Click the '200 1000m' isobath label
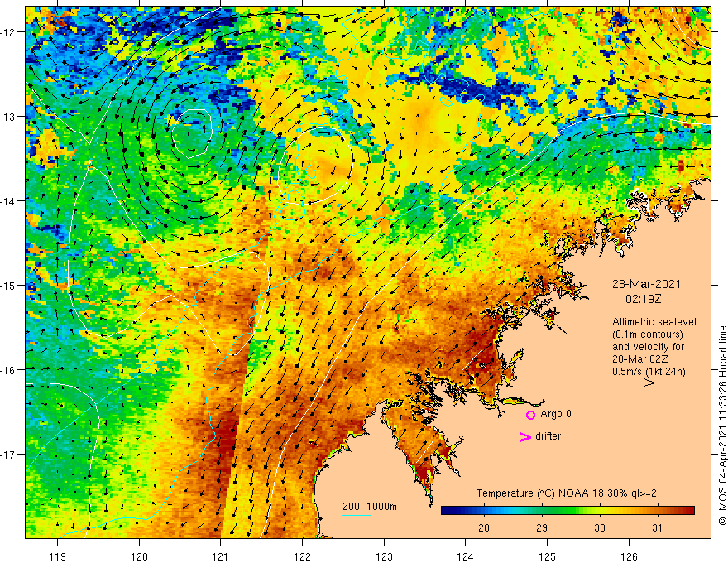 [x=370, y=507]
